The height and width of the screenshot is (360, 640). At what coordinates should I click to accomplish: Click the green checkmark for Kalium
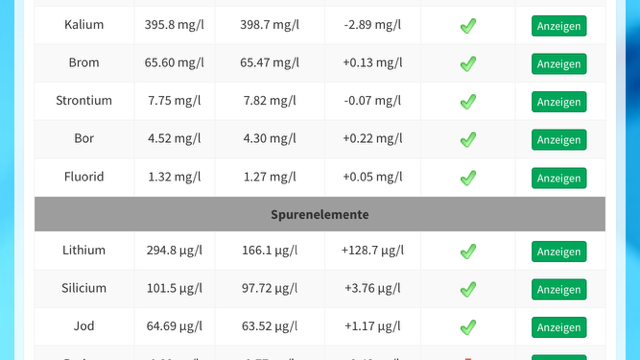coord(468,26)
